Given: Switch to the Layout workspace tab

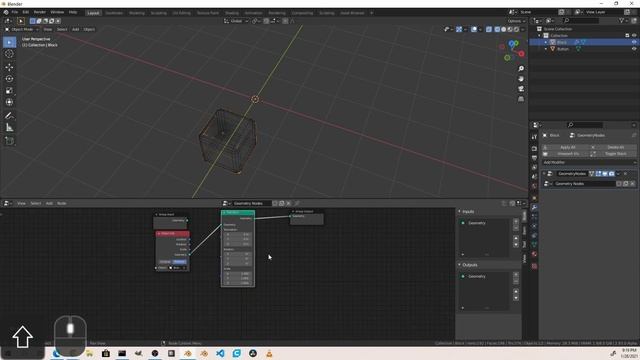Looking at the screenshot, I should pyautogui.click(x=93, y=13).
